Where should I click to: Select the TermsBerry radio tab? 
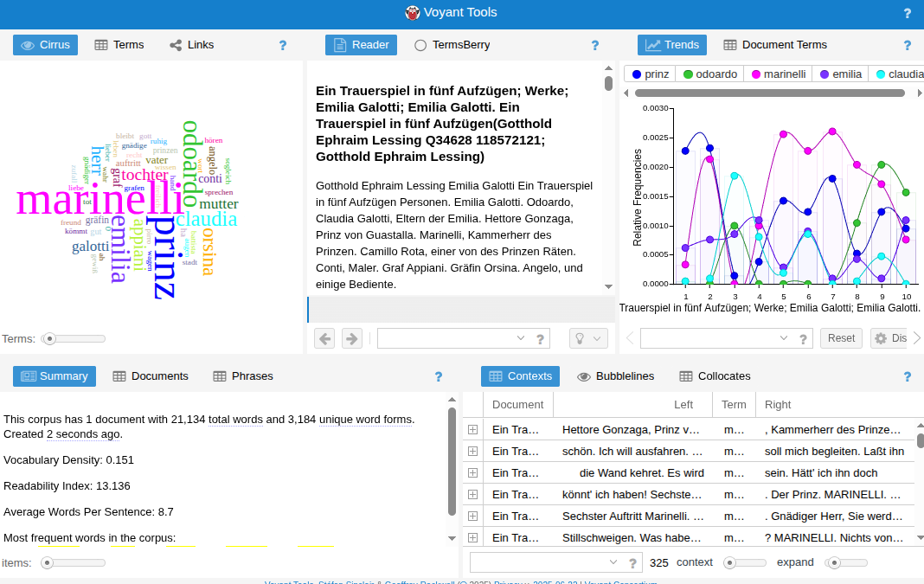452,45
